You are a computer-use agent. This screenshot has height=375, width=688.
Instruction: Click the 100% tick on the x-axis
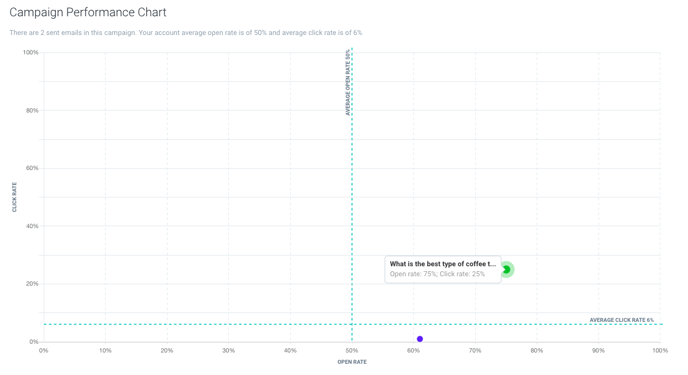[660, 350]
